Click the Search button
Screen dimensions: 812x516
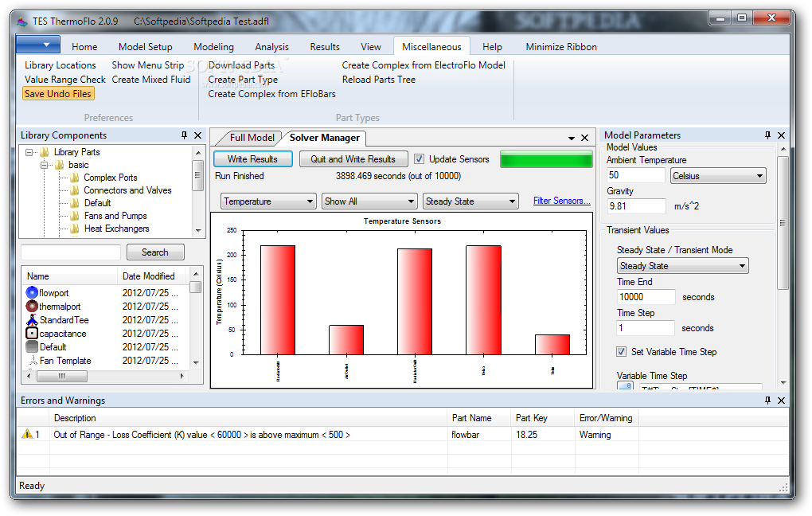(x=155, y=252)
